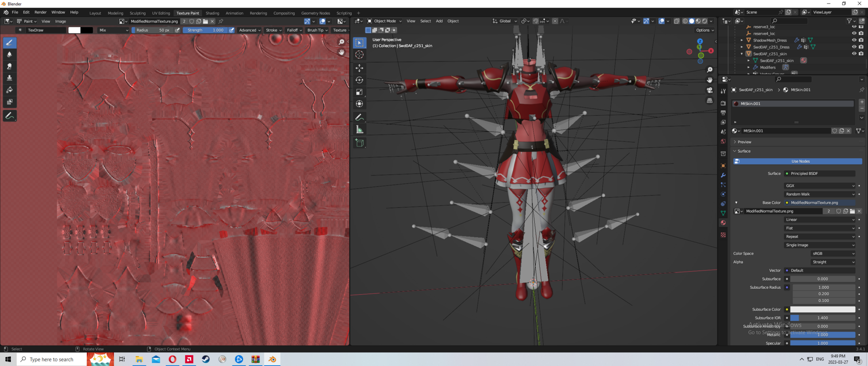The width and height of the screenshot is (868, 366).
Task: Open the File menu
Action: click(15, 13)
